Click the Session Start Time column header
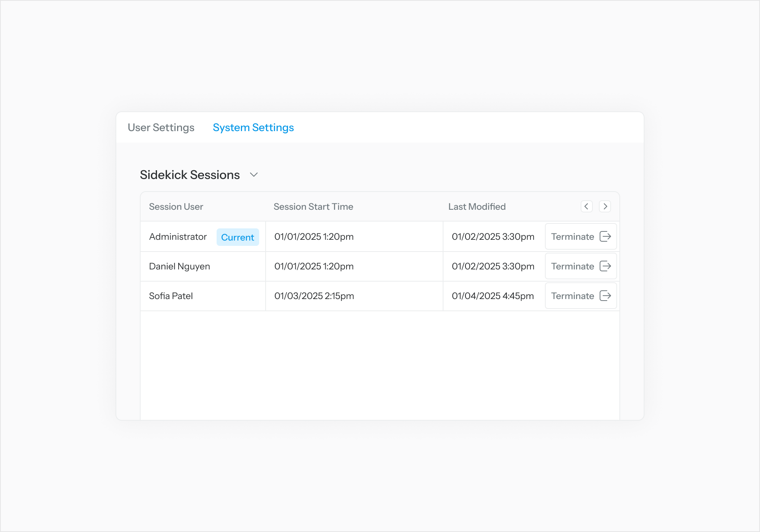This screenshot has height=532, width=760. click(313, 207)
